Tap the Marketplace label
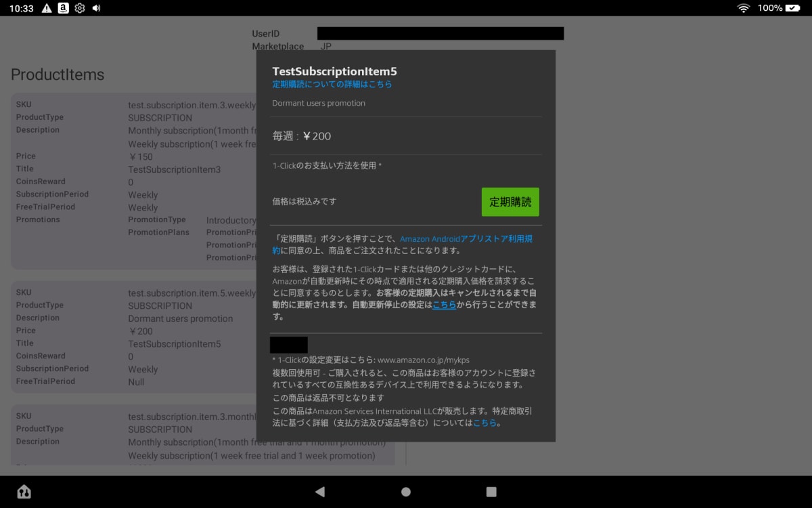 [x=278, y=47]
